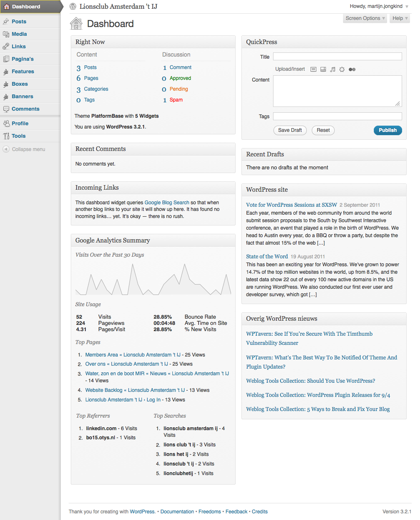Open WPTavern Timthumb Vulnerability Scanner link
Screen dimensions: 420x520
pyautogui.click(x=309, y=338)
